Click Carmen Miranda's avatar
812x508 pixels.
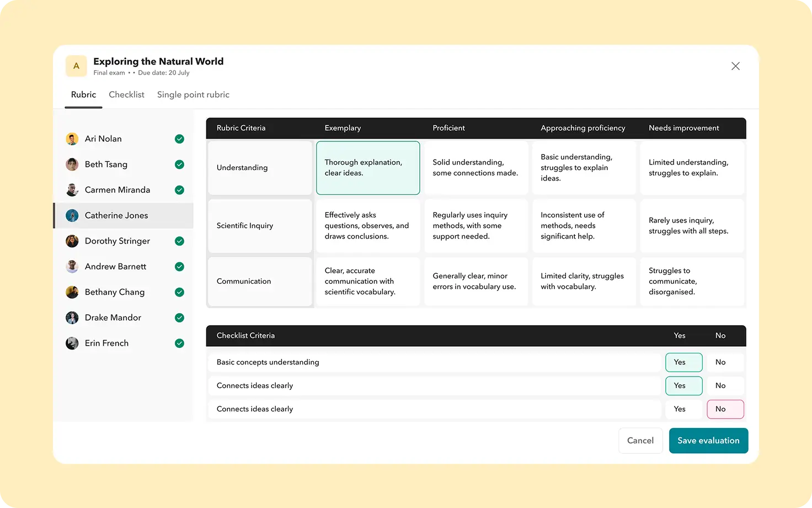(72, 190)
